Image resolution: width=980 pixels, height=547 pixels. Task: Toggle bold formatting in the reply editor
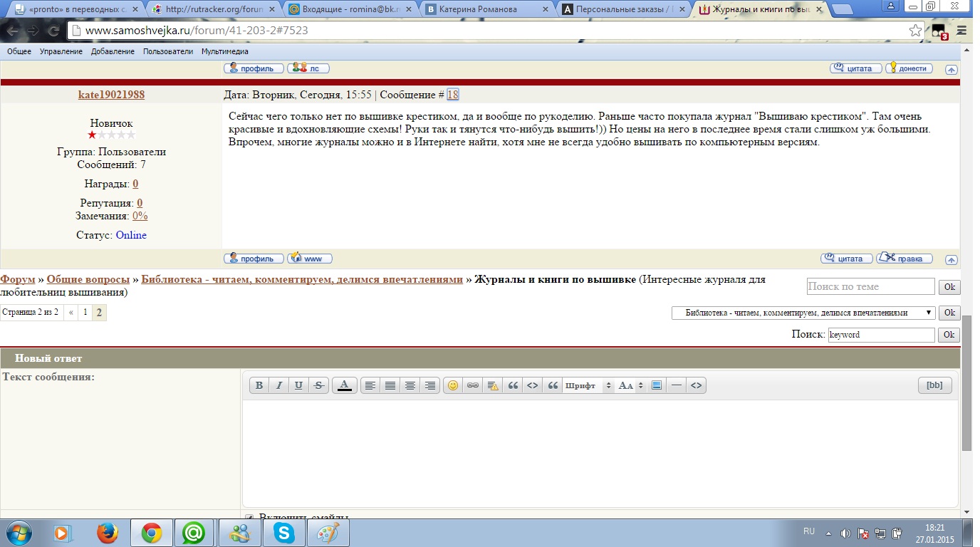click(259, 385)
